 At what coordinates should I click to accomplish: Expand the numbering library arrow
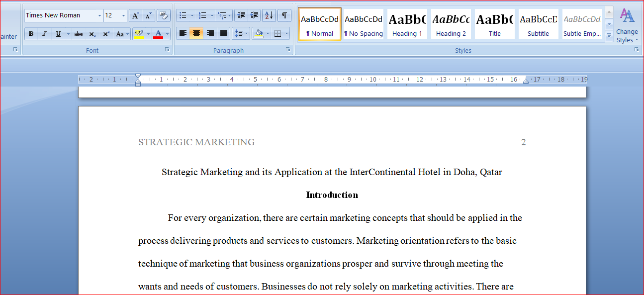click(x=212, y=15)
